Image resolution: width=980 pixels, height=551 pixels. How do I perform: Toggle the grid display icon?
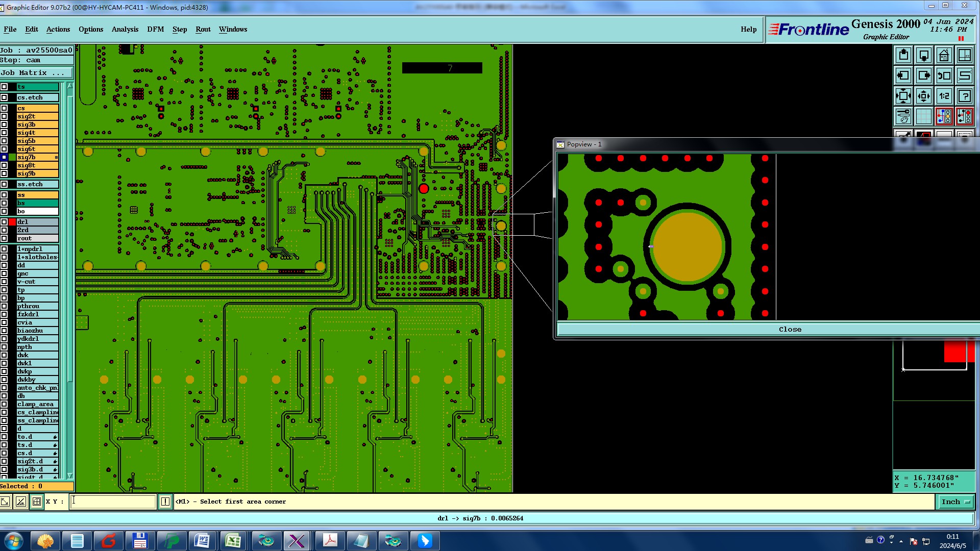923,116
